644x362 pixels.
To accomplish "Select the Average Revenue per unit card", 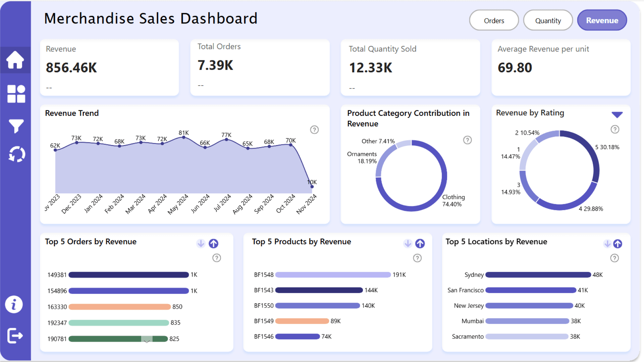I will (x=561, y=68).
